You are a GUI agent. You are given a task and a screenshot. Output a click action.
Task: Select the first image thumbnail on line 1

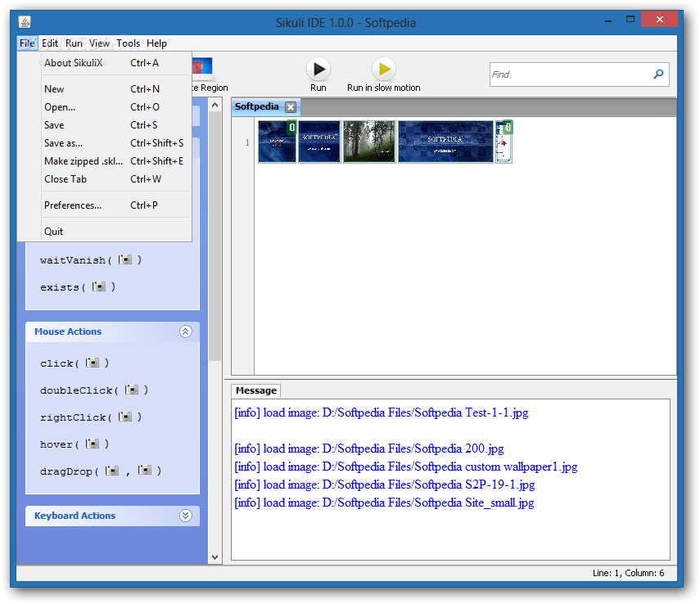pyautogui.click(x=277, y=141)
